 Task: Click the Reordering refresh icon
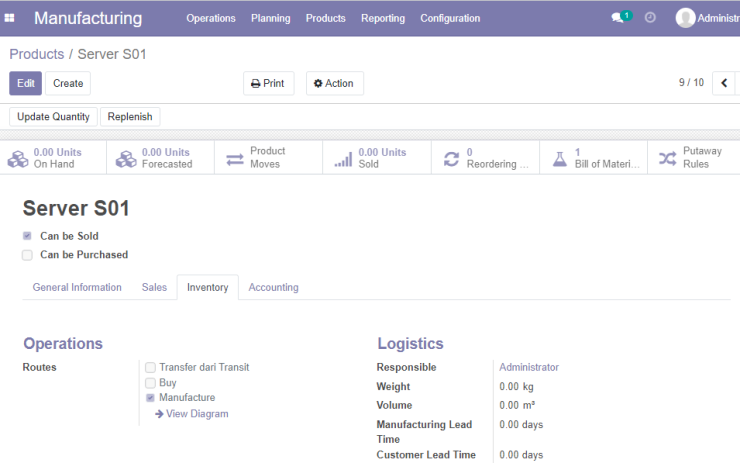point(451,159)
